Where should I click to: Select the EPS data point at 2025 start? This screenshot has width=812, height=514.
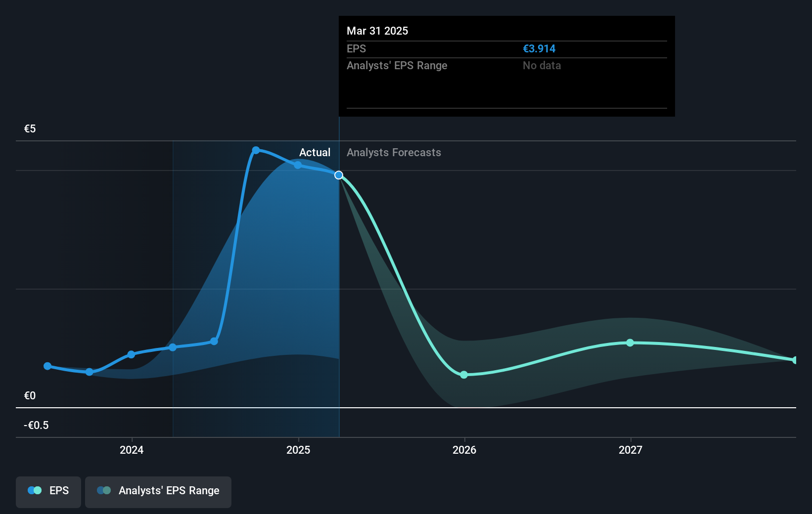[x=298, y=165]
